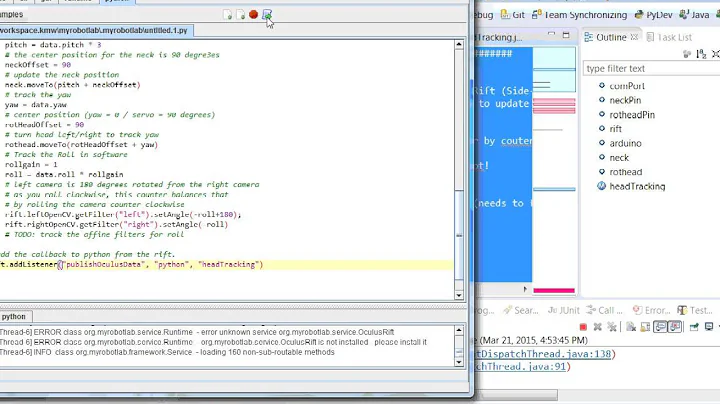This screenshot has width=720, height=404.
Task: Select the Task List tab
Action: pyautogui.click(x=669, y=37)
